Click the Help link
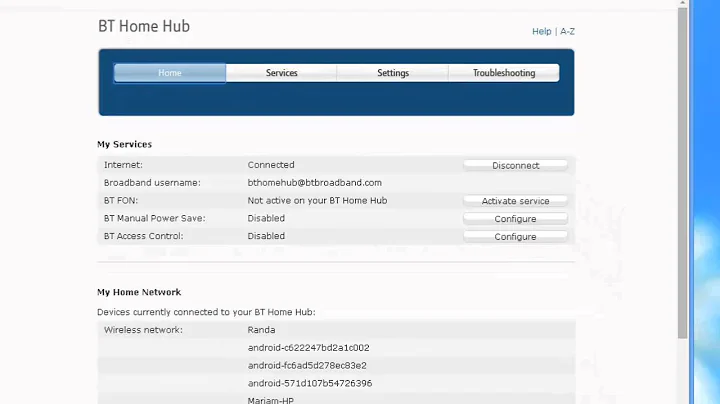Screen dimensions: 720x404 (x=541, y=31)
